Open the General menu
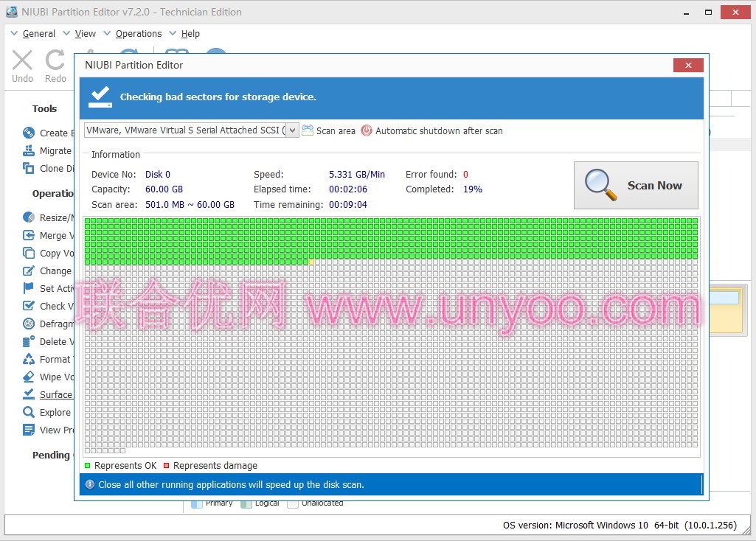Screen dimensions: 756x541 tap(38, 34)
